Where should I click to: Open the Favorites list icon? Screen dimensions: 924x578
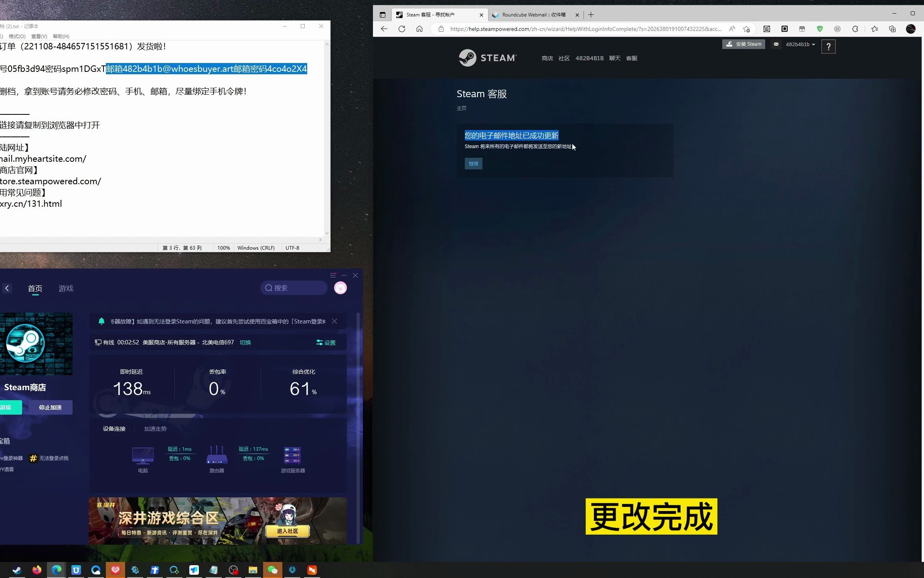click(875, 29)
